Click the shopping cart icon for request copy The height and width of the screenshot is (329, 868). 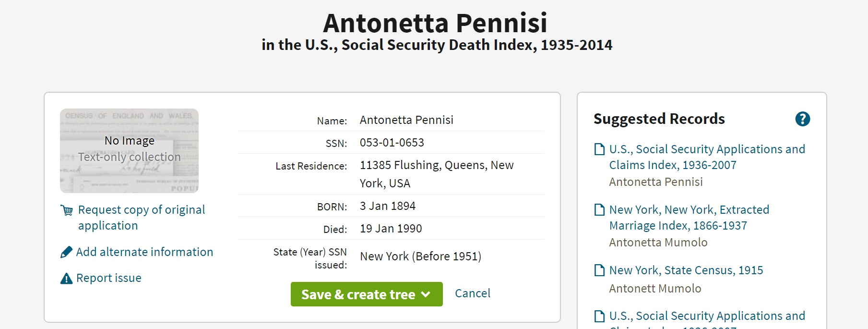(x=67, y=210)
